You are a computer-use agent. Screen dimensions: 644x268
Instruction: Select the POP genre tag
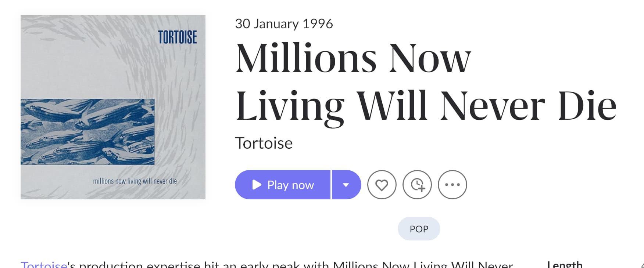(x=419, y=229)
